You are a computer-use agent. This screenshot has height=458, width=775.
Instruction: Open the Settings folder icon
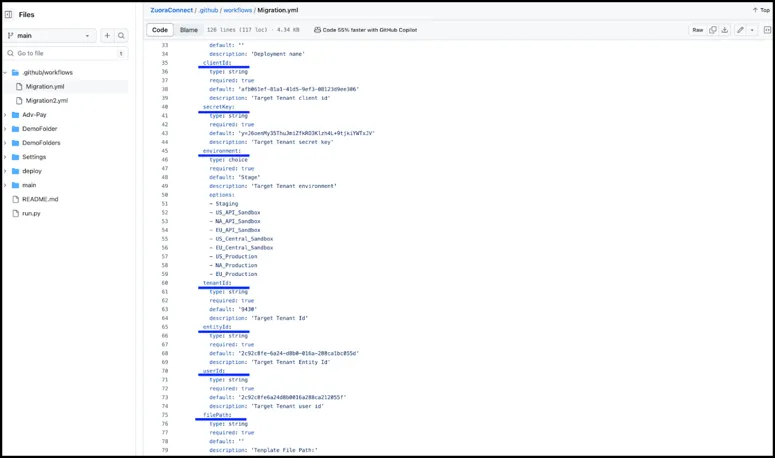tap(15, 157)
